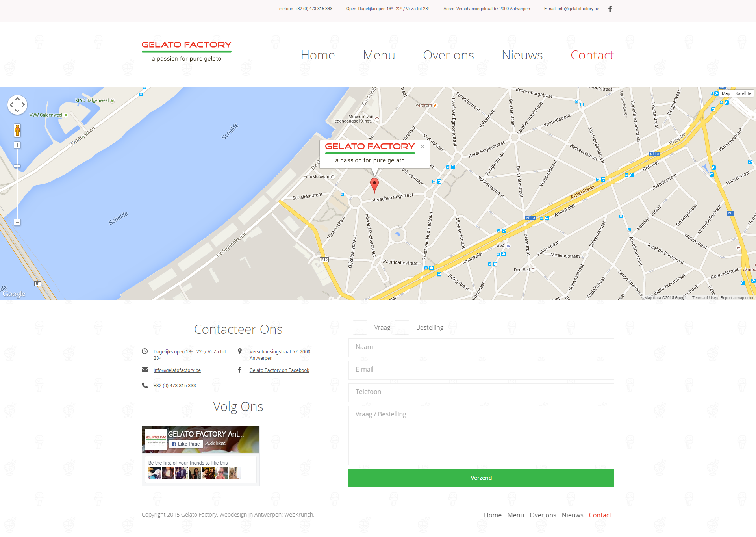Click the AVA marker on the map
756x537 pixels.
click(x=508, y=246)
